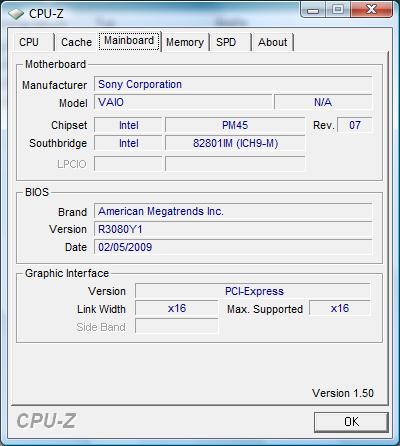Viewport: 400px width, 446px height.
Task: Close the CPU-Z window
Action: 371,10
